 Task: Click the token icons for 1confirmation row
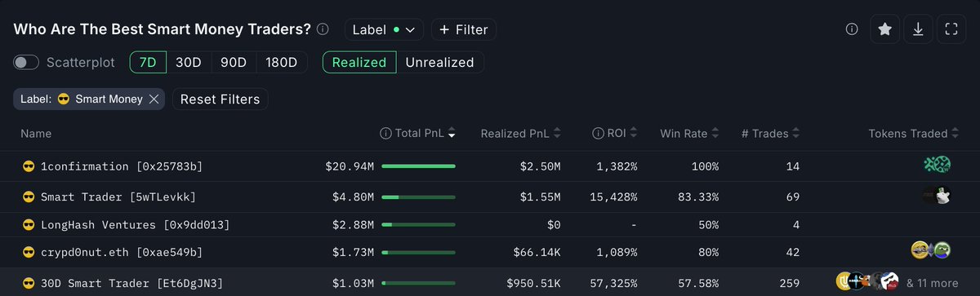[937, 166]
